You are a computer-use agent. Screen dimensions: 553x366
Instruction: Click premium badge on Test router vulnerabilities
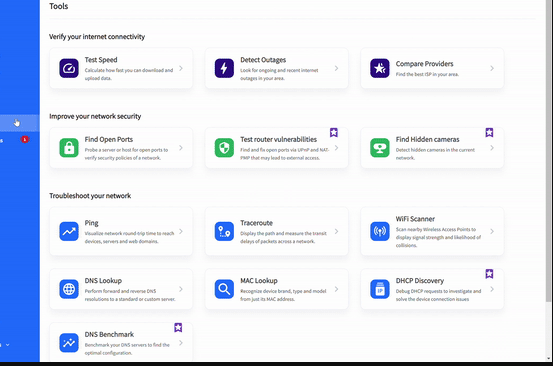coord(334,133)
